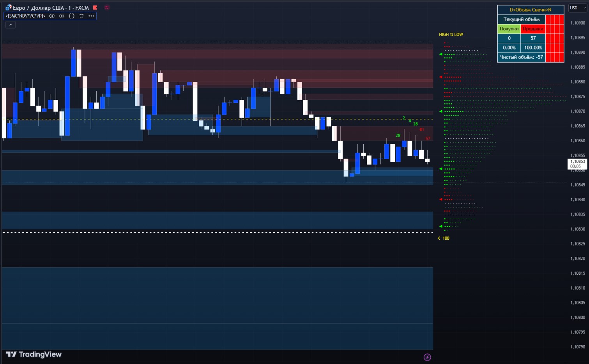Click the TradingView logo
The height and width of the screenshot is (364, 589).
click(34, 354)
